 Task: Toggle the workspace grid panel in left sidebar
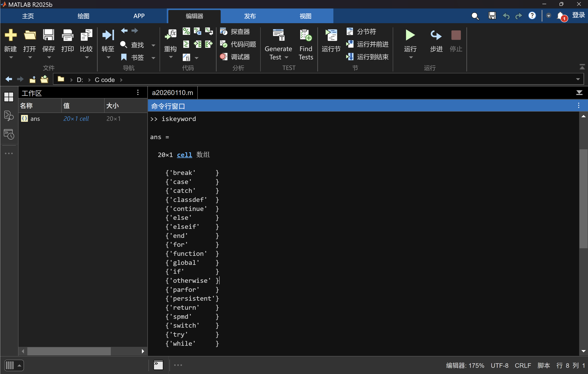(9, 97)
